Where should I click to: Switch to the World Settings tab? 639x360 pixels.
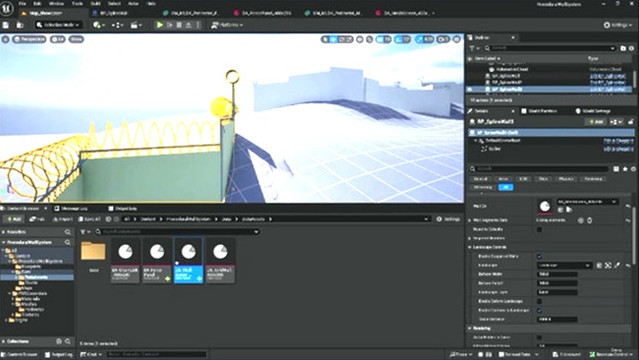593,111
